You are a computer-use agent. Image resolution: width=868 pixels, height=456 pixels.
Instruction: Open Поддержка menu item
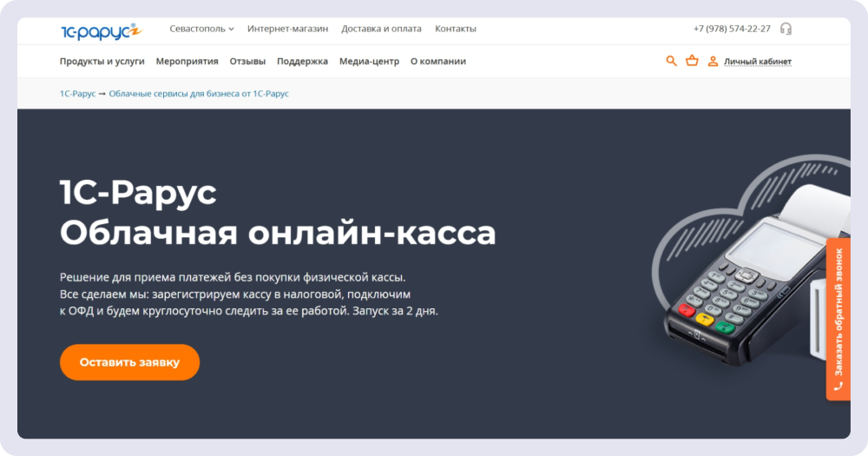point(302,62)
